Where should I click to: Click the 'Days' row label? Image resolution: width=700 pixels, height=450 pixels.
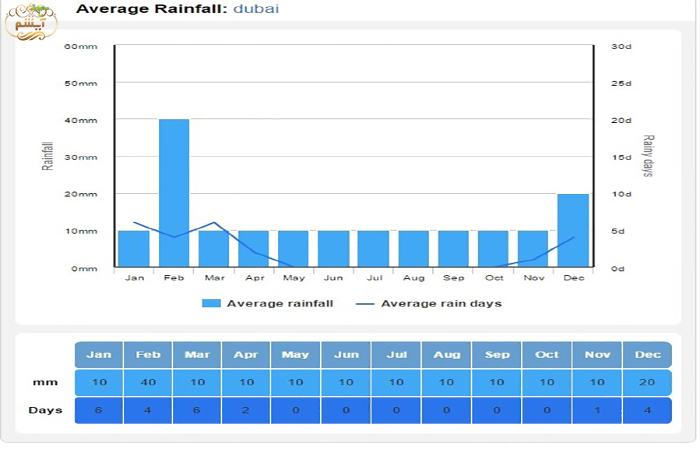pos(45,410)
